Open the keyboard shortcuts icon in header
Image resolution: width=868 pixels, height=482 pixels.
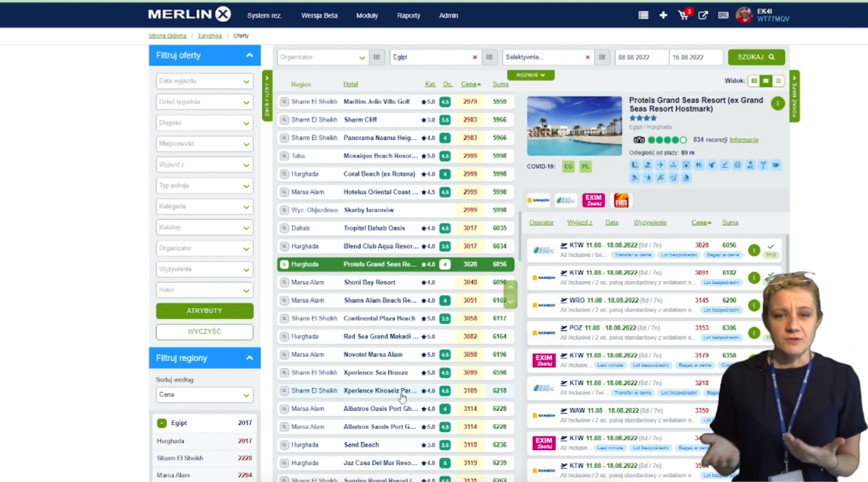[723, 15]
